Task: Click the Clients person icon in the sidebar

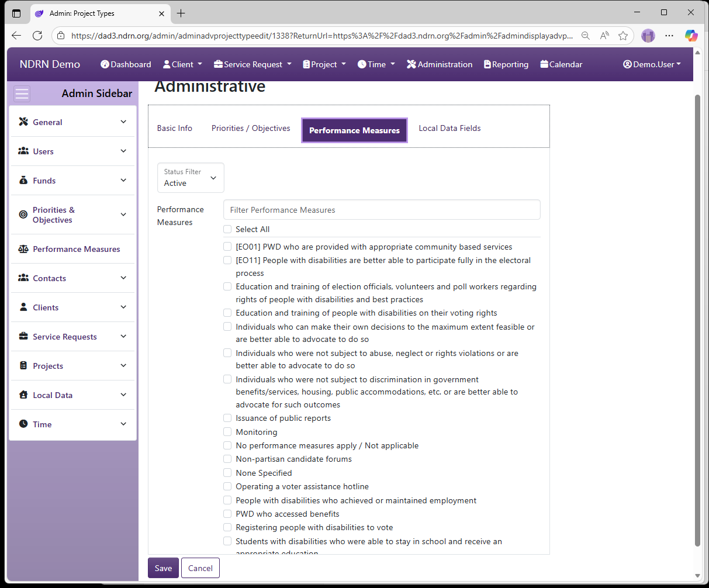Action: click(23, 307)
